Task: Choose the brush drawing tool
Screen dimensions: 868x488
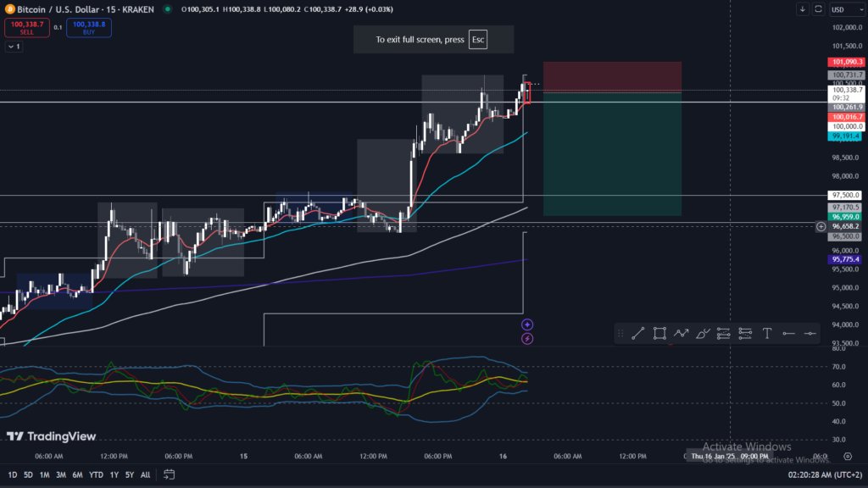Action: click(702, 334)
